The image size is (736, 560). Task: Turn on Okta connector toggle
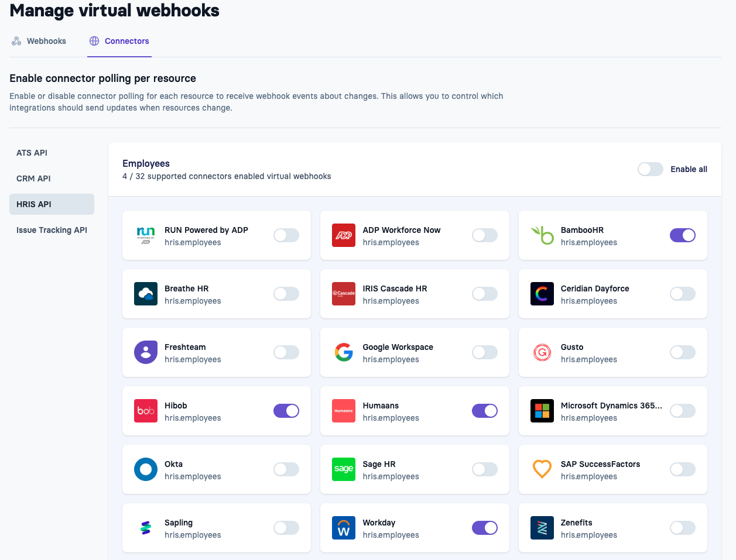[x=286, y=469]
